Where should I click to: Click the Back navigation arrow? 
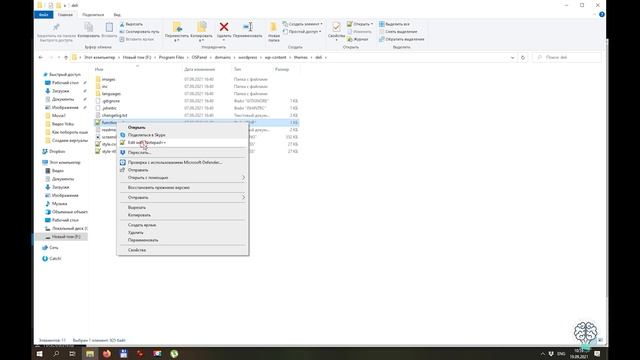pyautogui.click(x=40, y=58)
